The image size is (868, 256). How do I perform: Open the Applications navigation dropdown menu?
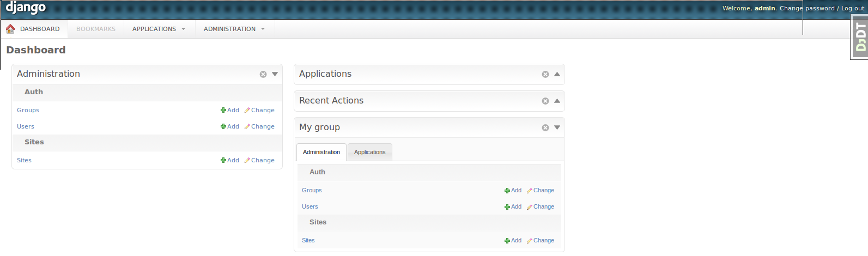[159, 29]
